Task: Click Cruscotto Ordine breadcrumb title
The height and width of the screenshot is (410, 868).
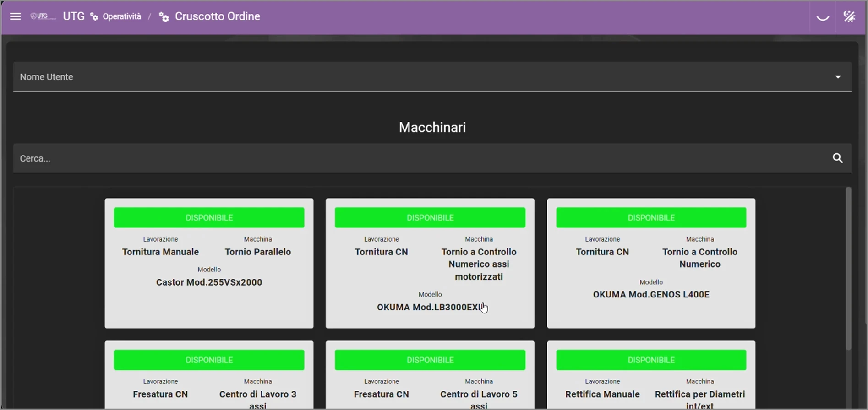Action: pyautogui.click(x=218, y=16)
